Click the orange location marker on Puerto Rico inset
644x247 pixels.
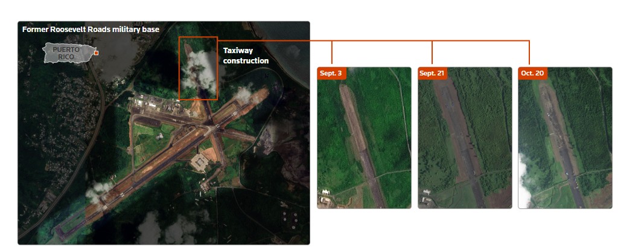coord(96,53)
